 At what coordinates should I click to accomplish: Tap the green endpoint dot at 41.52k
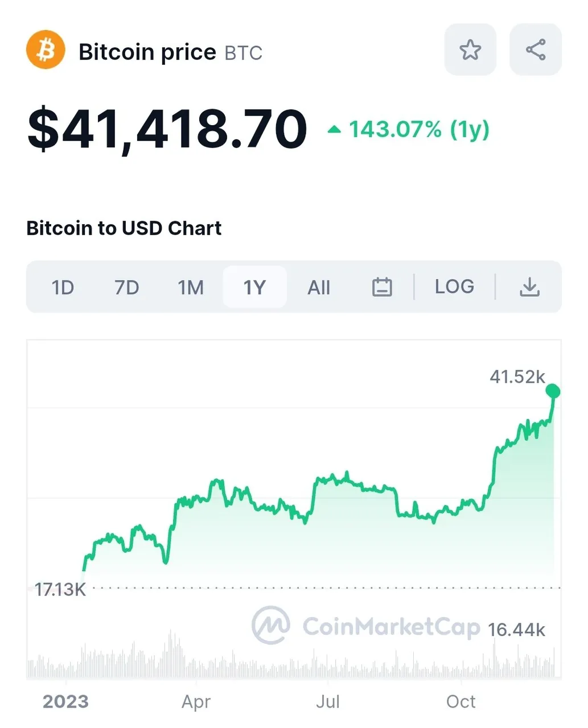tap(553, 391)
